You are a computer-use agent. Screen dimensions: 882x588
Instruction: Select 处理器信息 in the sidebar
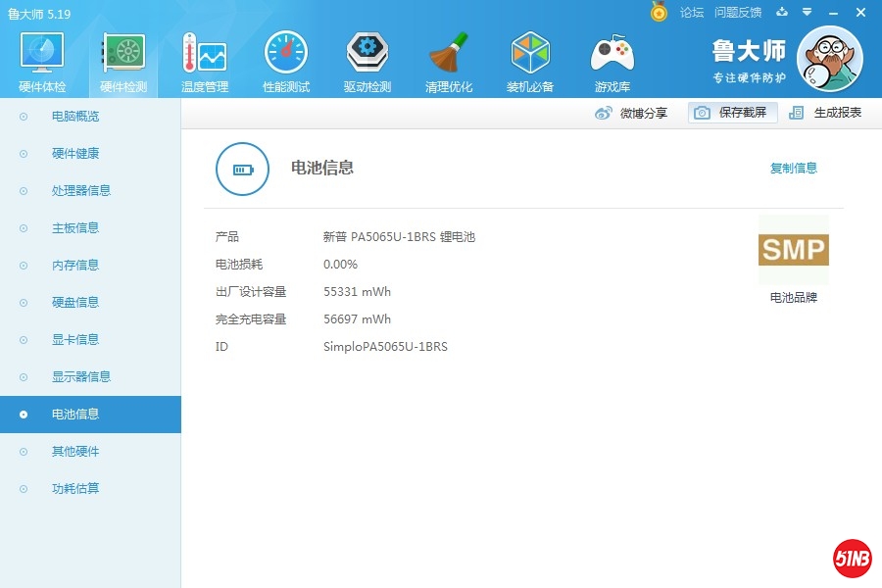81,191
